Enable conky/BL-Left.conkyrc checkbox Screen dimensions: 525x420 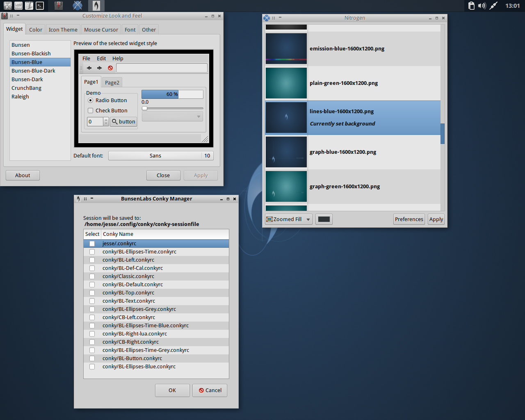click(92, 260)
